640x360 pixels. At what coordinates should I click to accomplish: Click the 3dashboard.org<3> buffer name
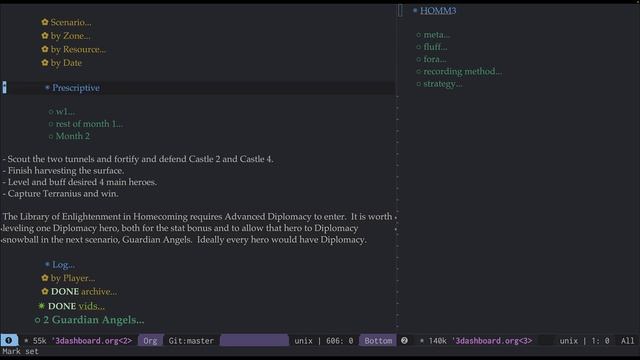[x=492, y=341]
